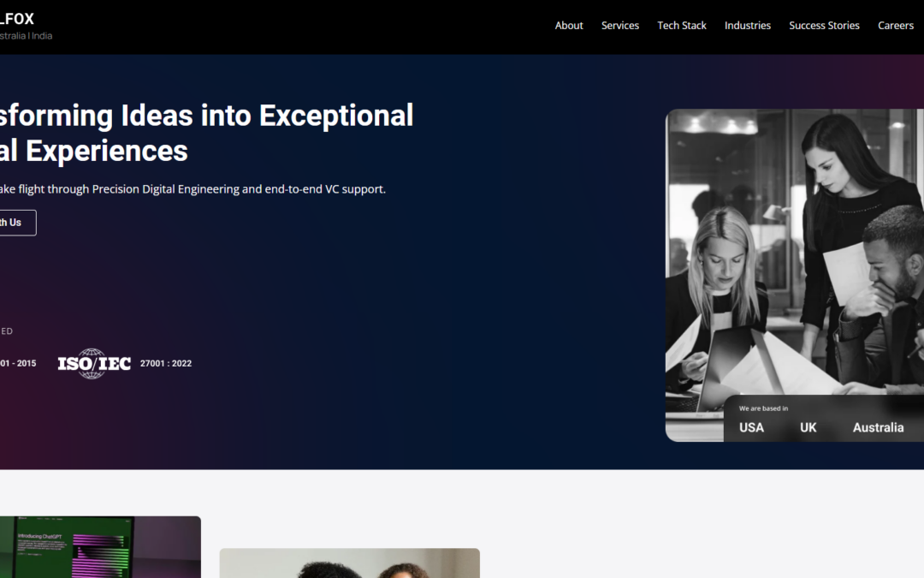
Task: Go to the Services page
Action: point(620,26)
